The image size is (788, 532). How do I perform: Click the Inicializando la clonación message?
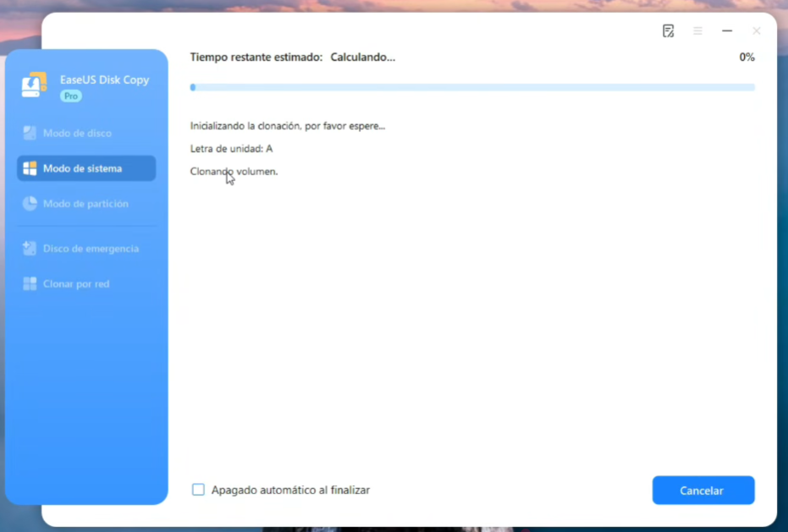coord(288,126)
